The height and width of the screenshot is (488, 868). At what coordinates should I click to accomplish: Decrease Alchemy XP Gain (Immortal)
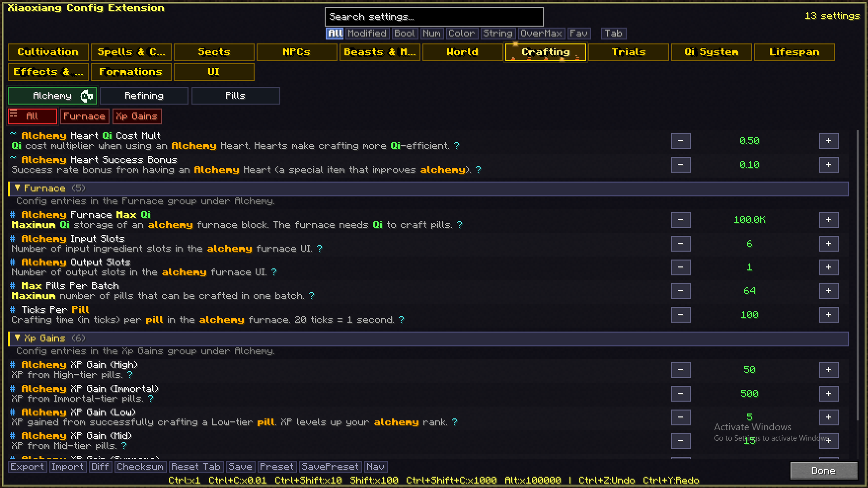(680, 394)
